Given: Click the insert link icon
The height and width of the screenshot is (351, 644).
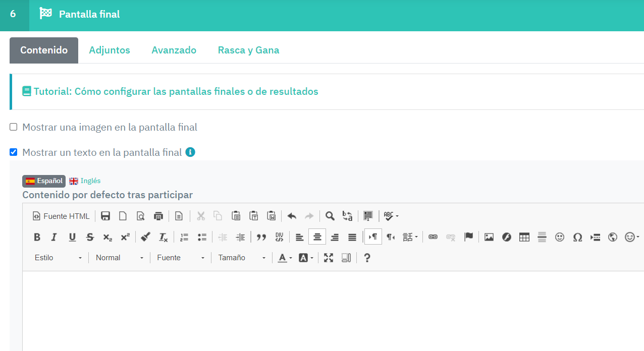Looking at the screenshot, I should pos(433,237).
